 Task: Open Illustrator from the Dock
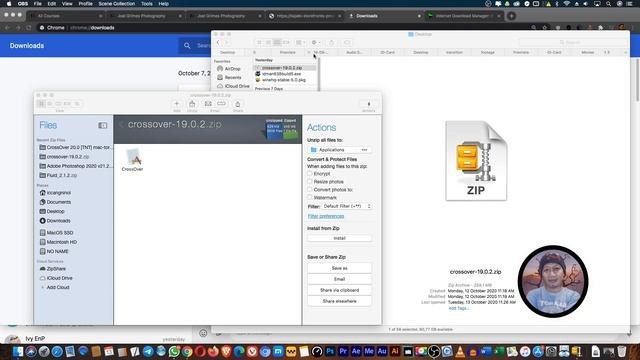(395, 351)
